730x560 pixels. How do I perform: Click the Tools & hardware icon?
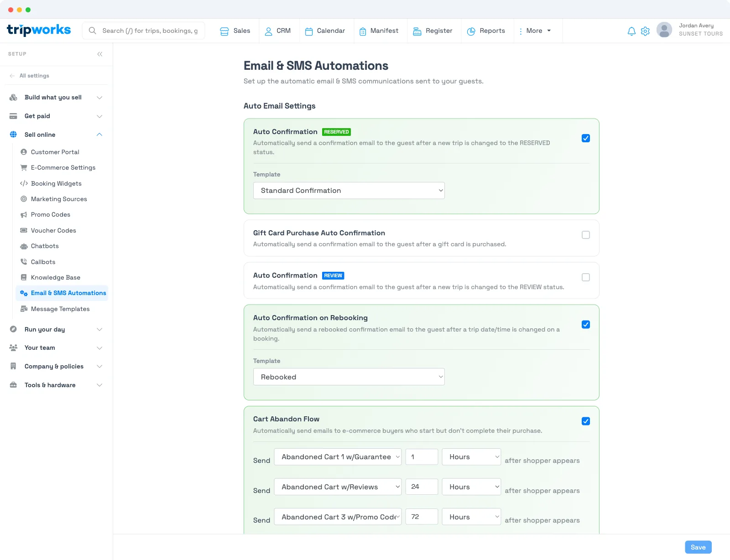pyautogui.click(x=13, y=385)
